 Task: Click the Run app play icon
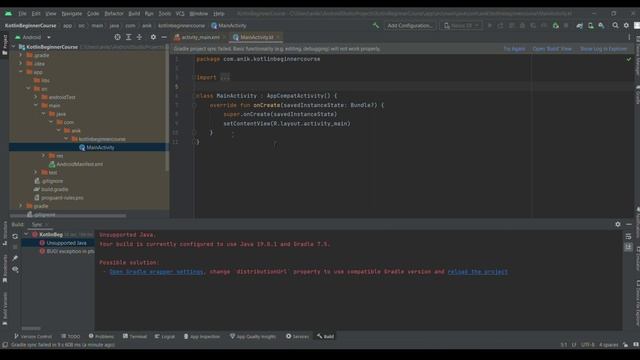(x=490, y=25)
